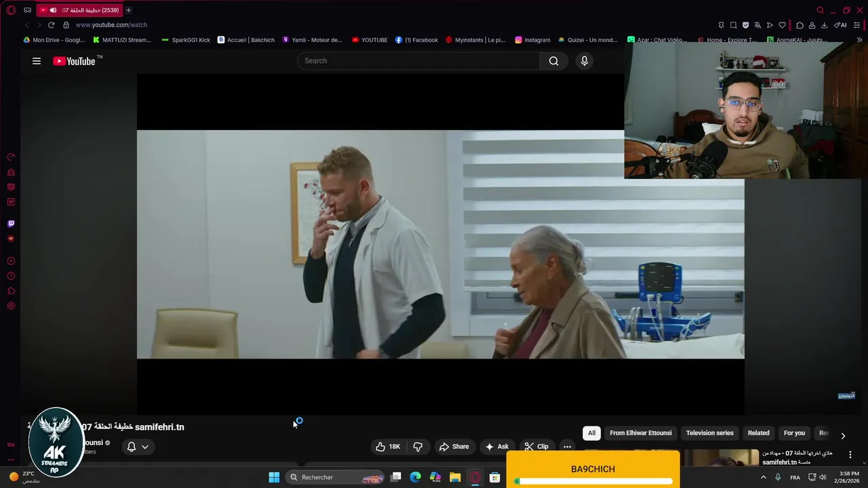The height and width of the screenshot is (488, 868).
Task: Switch to the YouTube video browser tab
Action: pos(79,10)
